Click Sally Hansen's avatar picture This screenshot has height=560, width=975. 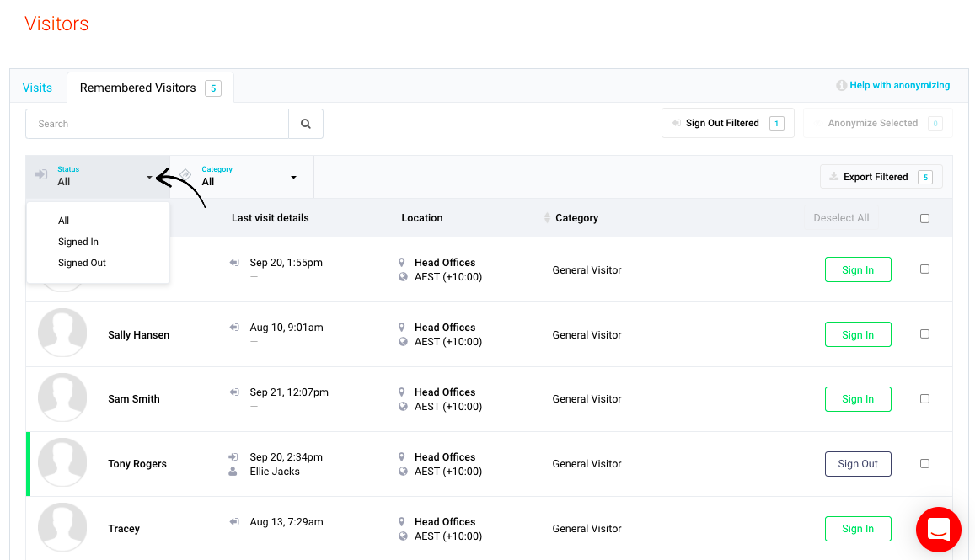click(x=62, y=333)
